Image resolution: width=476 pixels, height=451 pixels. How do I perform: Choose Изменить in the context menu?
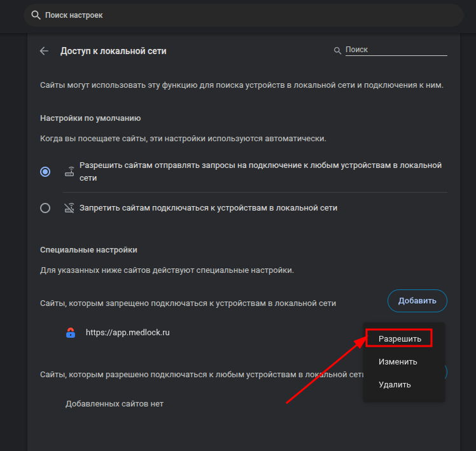pyautogui.click(x=398, y=362)
